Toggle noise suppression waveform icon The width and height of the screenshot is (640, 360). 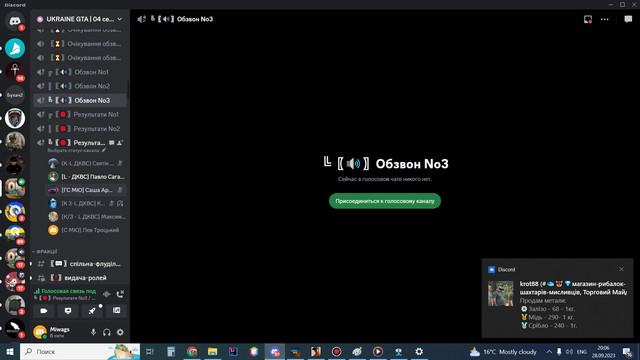coord(107,294)
